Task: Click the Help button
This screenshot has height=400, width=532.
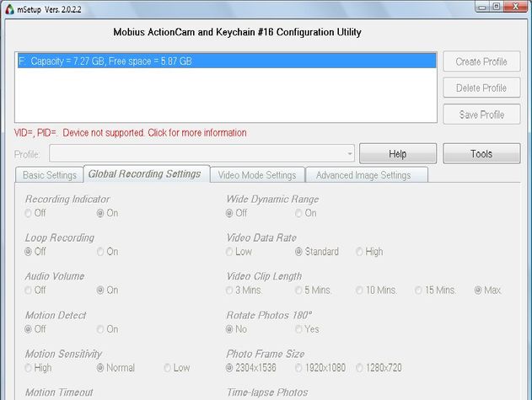Action: coord(398,154)
